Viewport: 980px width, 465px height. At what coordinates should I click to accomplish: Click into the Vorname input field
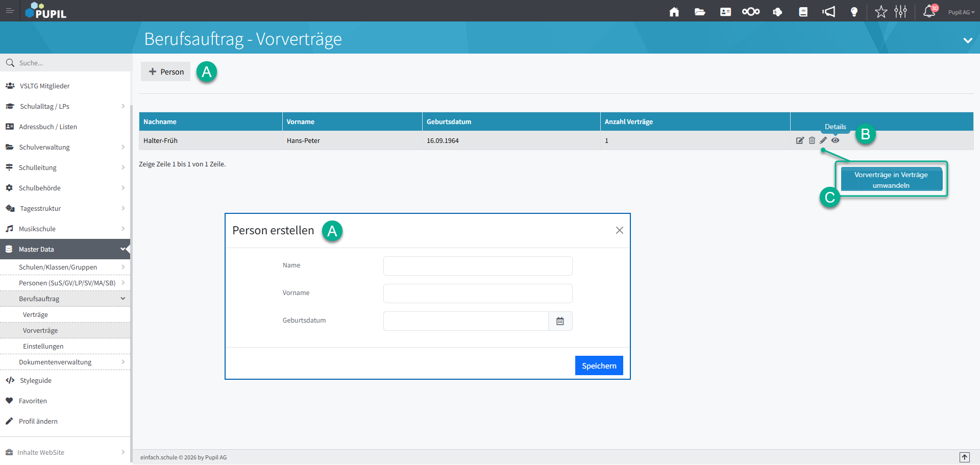pos(477,293)
